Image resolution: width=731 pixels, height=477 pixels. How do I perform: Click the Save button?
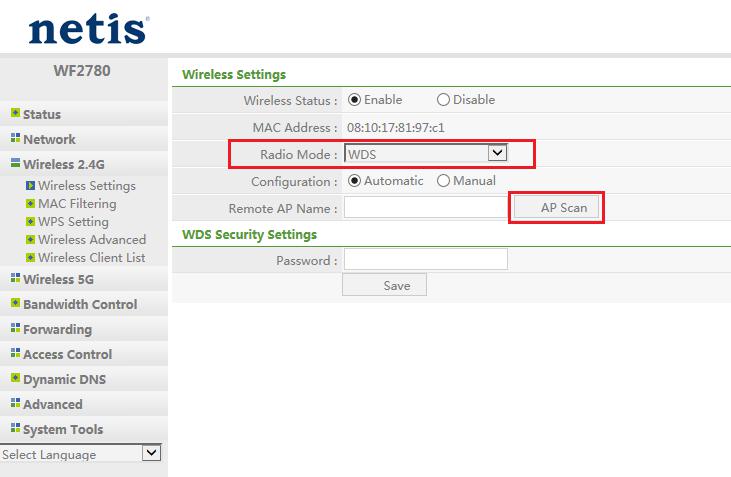tap(384, 285)
